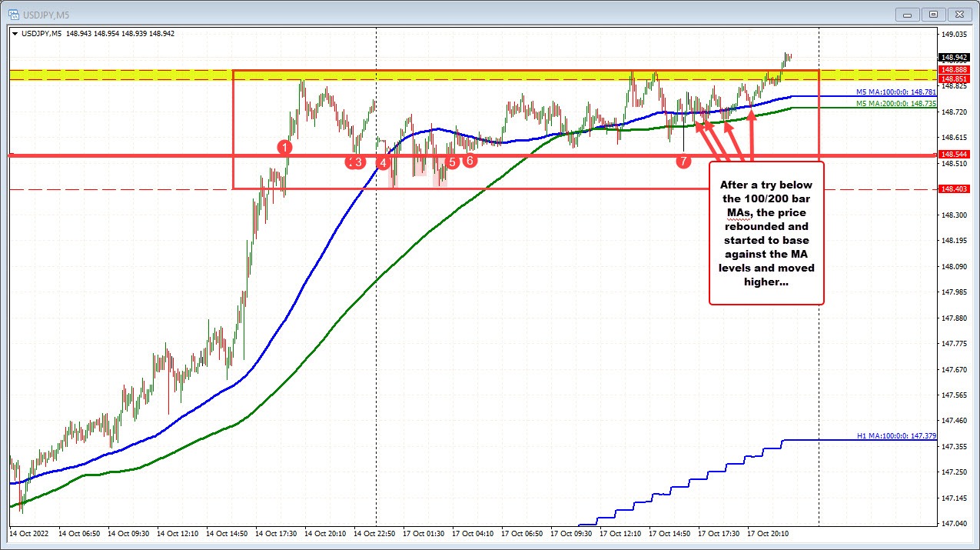Viewport: 980px width, 550px height.
Task: Click the H1 MA:100 label 147.379
Action: [896, 436]
